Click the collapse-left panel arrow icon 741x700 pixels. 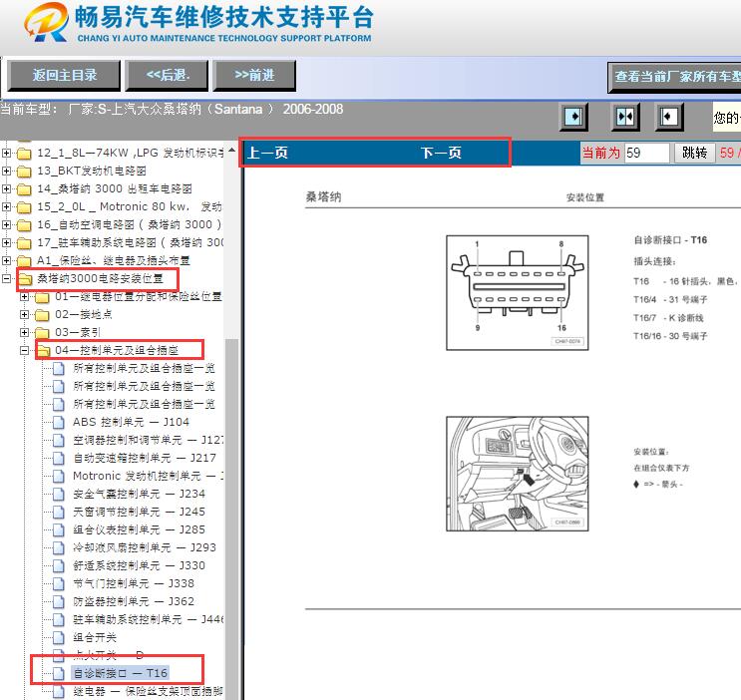point(669,117)
